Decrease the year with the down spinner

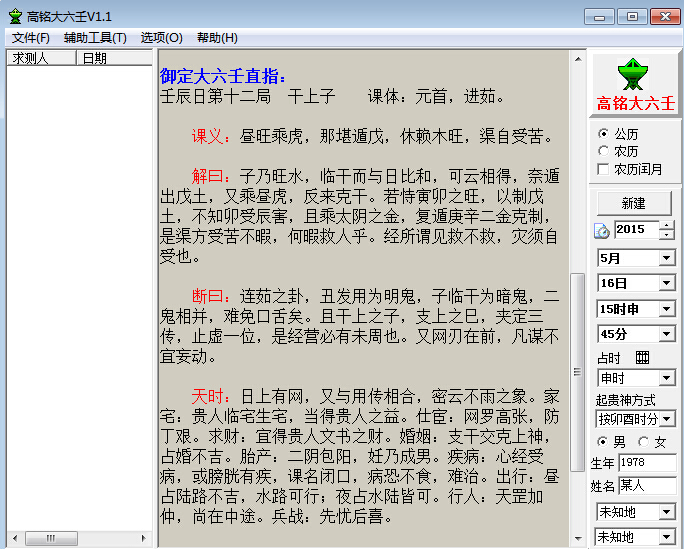pyautogui.click(x=666, y=234)
